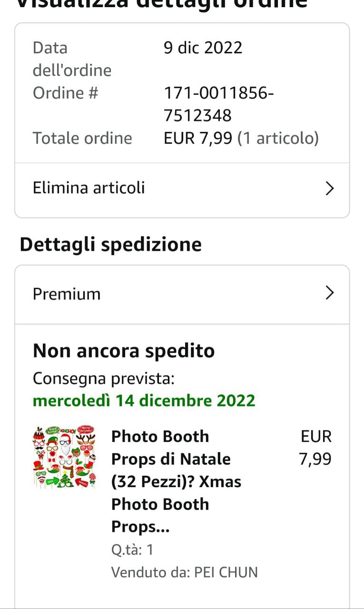Tap the delivery date mercoledì 14 dicembre 2022
Image resolution: width=364 pixels, height=609 pixels.
tap(144, 401)
